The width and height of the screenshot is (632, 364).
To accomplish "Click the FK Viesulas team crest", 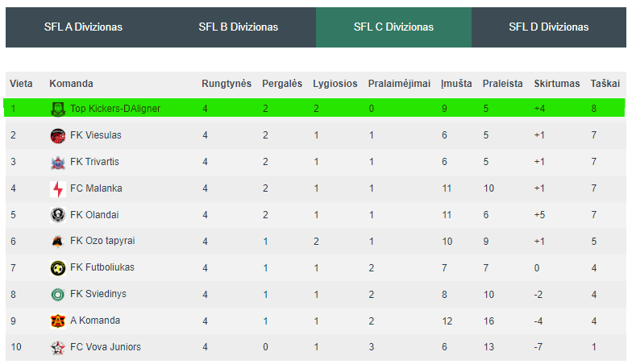I will tap(58, 135).
